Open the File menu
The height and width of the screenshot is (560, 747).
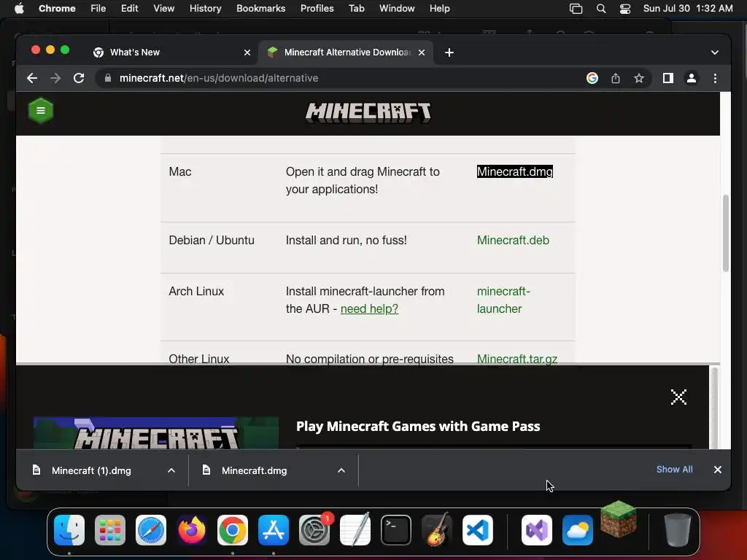tap(98, 9)
